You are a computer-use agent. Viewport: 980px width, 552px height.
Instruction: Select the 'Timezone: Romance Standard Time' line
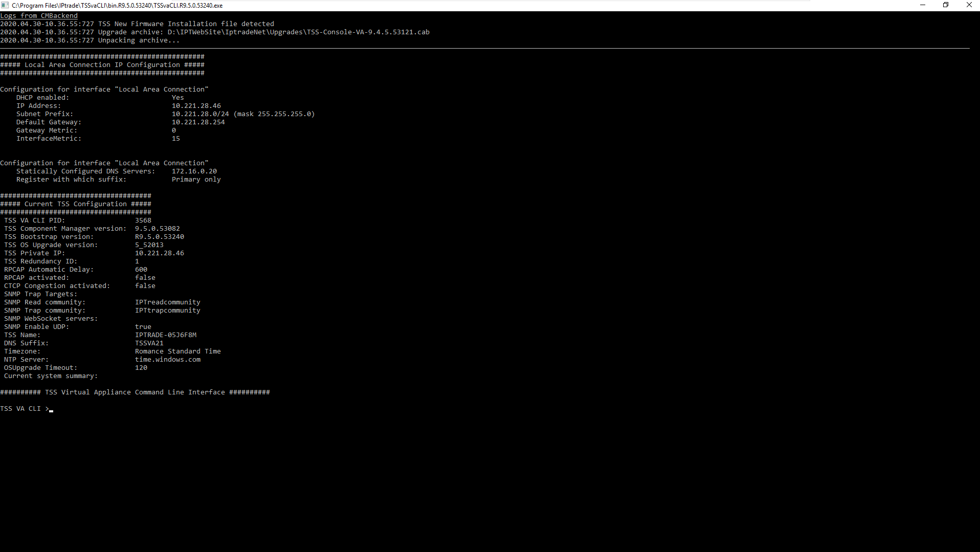[x=113, y=351]
